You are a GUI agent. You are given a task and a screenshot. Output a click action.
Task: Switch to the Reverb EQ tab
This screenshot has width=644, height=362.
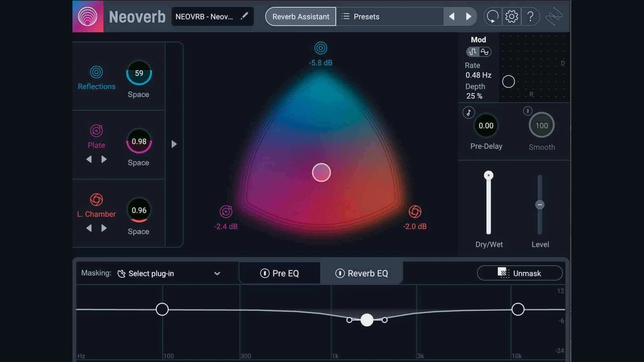[361, 273]
